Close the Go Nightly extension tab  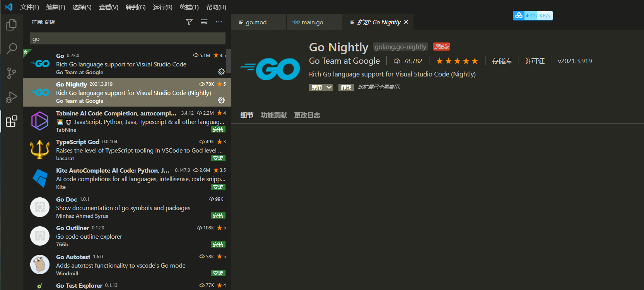(x=406, y=22)
